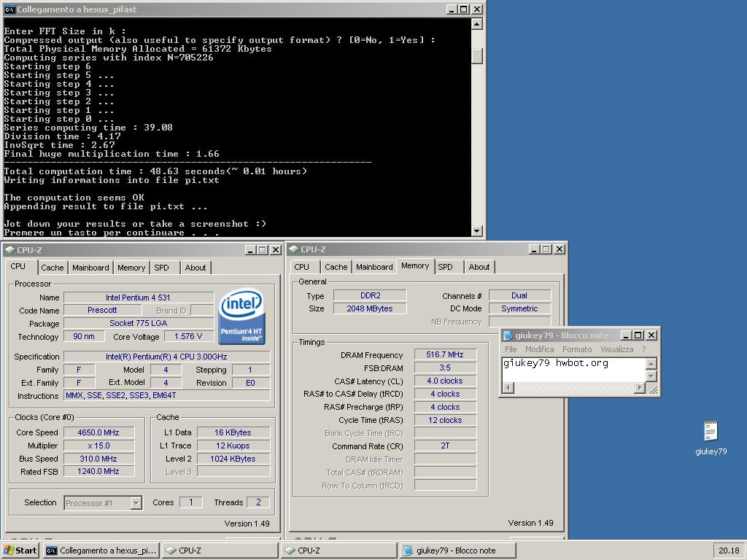Click Channels value Dual

519,295
